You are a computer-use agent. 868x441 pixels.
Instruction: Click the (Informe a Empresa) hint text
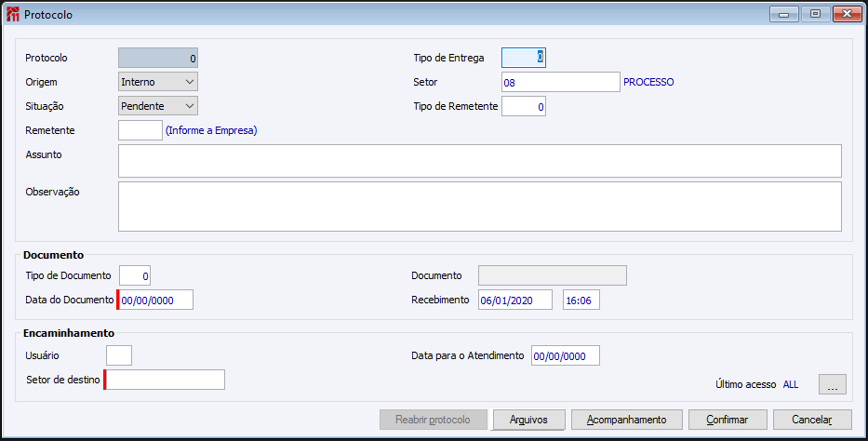click(211, 130)
